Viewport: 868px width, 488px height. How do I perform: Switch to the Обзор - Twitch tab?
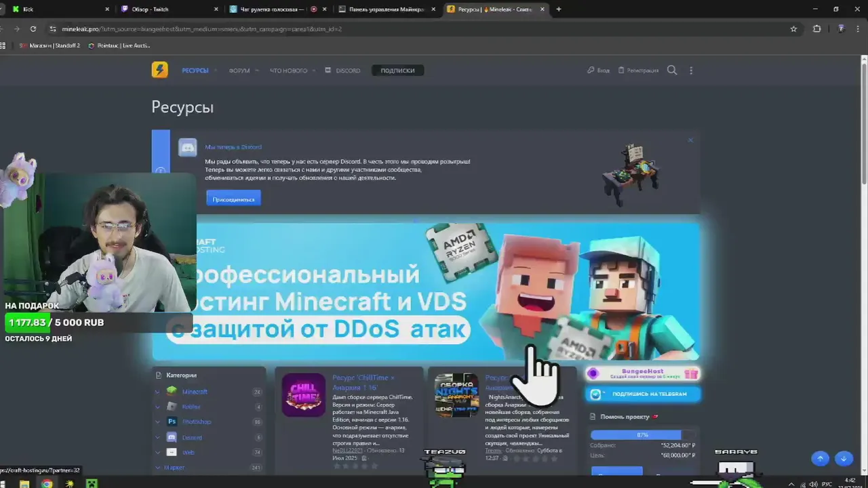click(x=168, y=9)
